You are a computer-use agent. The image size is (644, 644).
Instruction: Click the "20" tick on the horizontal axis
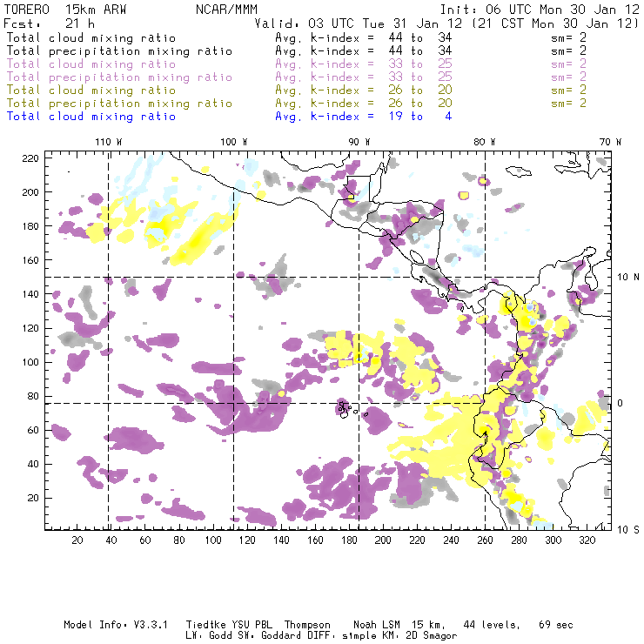point(77,540)
